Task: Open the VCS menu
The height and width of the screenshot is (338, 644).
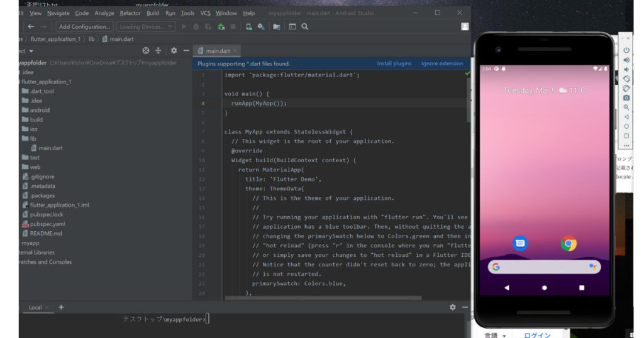Action: [206, 13]
